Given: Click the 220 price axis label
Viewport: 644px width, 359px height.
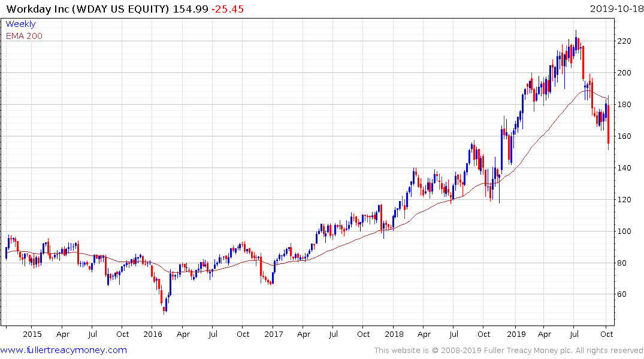Looking at the screenshot, I should click(x=624, y=41).
